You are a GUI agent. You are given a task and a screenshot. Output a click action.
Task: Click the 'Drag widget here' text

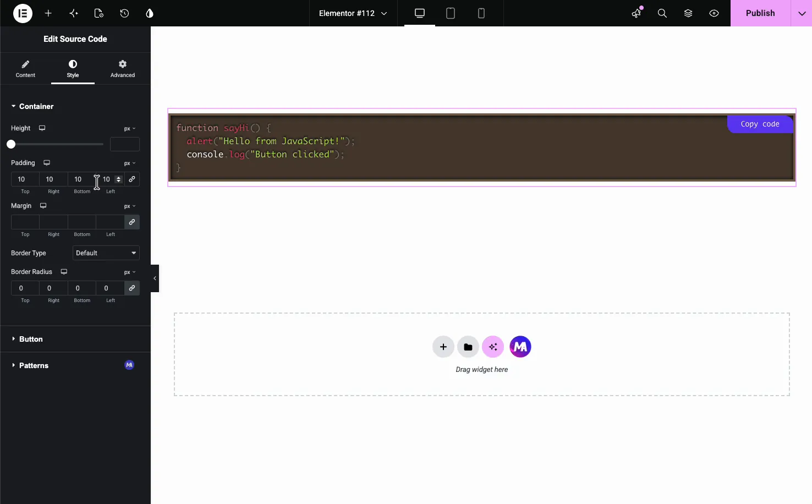[x=482, y=370]
